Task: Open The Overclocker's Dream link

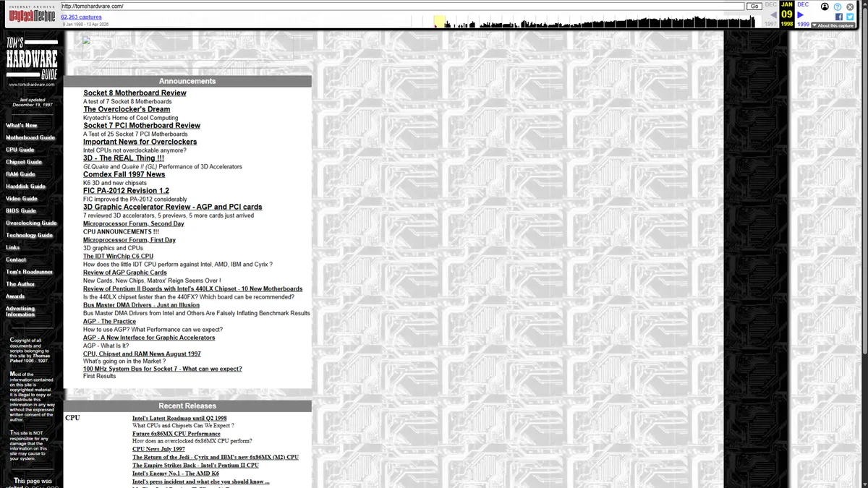Action: (x=127, y=110)
